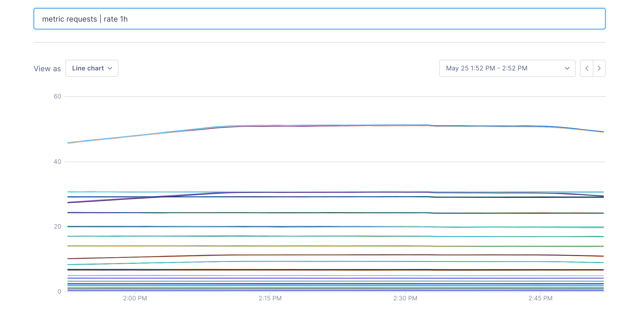Viewport: 644px width, 318px height.
Task: Click the line series at value 20
Action: point(320,227)
